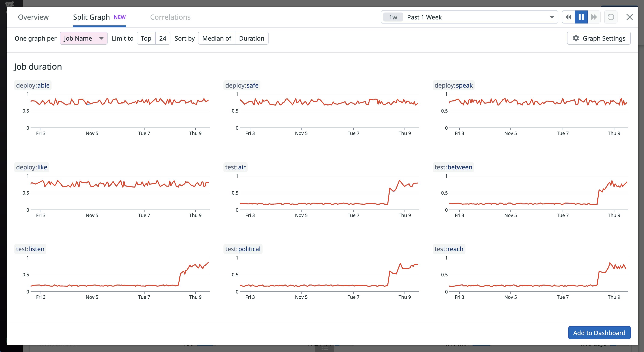Image resolution: width=644 pixels, height=352 pixels.
Task: Open Graph Settings via the gear icon
Action: (576, 38)
